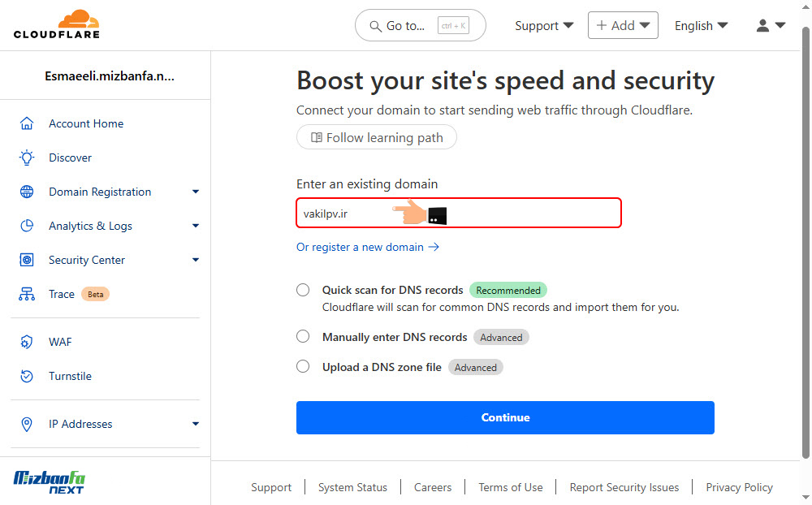This screenshot has height=505, width=812.
Task: Click the Esmaeeli.mizbanfa account name
Action: click(x=110, y=76)
